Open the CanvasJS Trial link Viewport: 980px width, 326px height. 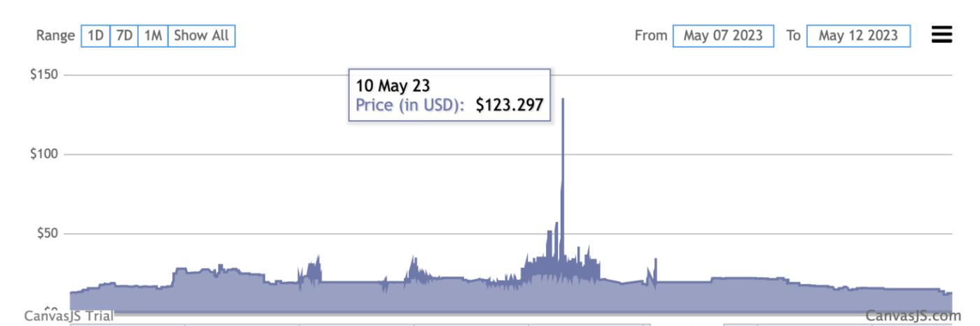(69, 316)
